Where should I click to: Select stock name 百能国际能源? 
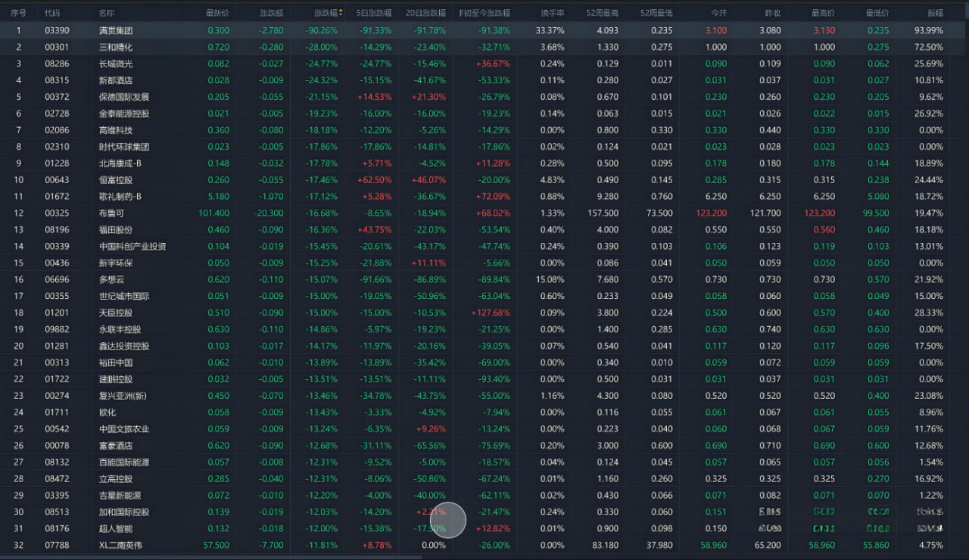(x=124, y=462)
